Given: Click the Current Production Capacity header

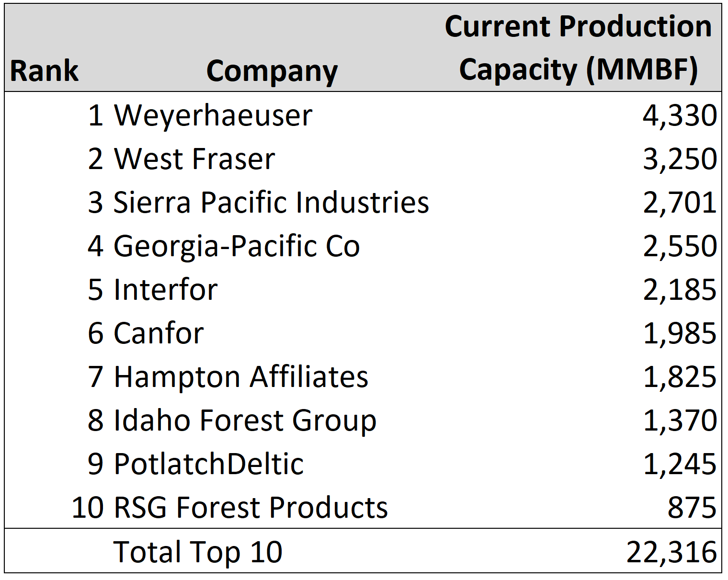Looking at the screenshot, I should pyautogui.click(x=578, y=48).
